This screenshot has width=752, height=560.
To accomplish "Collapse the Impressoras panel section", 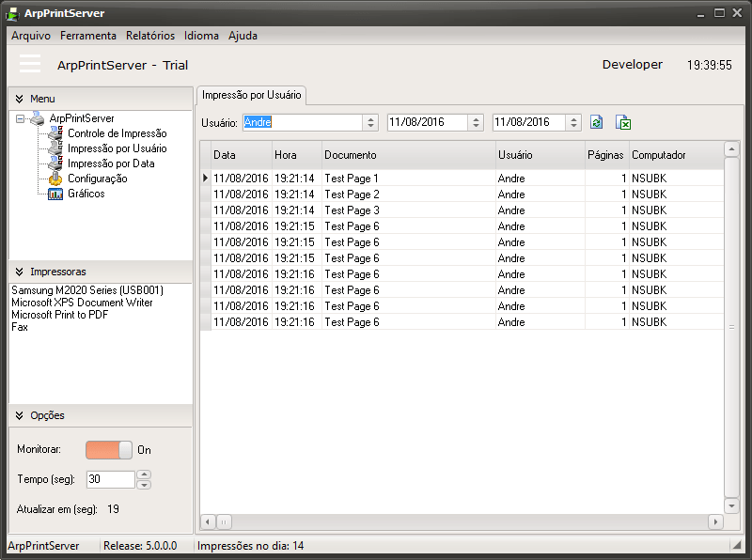I will (19, 272).
